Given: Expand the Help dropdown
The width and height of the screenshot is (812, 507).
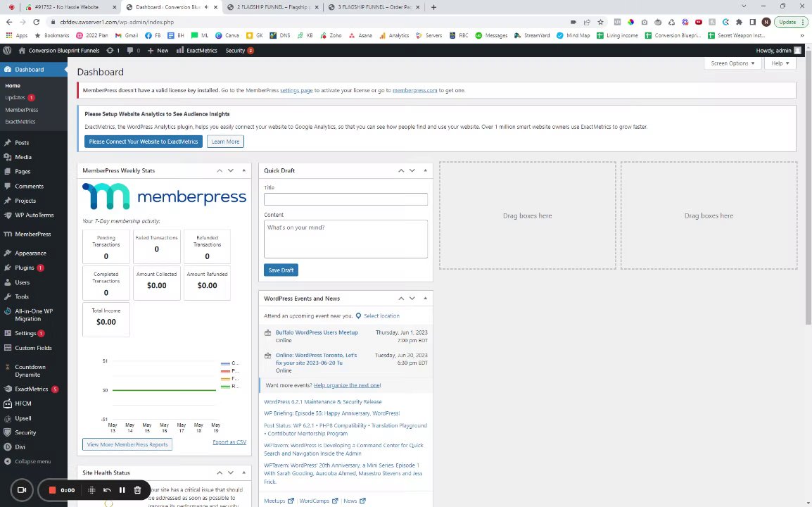Looking at the screenshot, I should click(x=780, y=63).
